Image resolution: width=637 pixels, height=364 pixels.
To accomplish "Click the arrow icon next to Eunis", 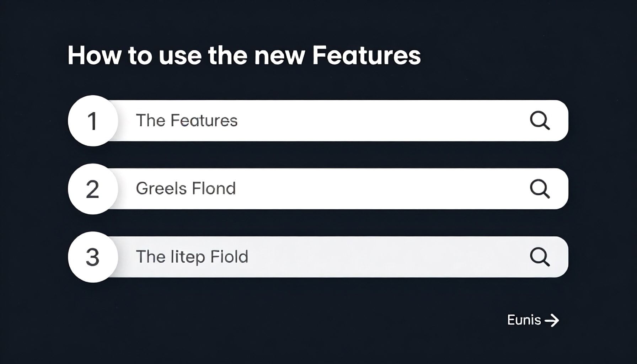I will 552,320.
